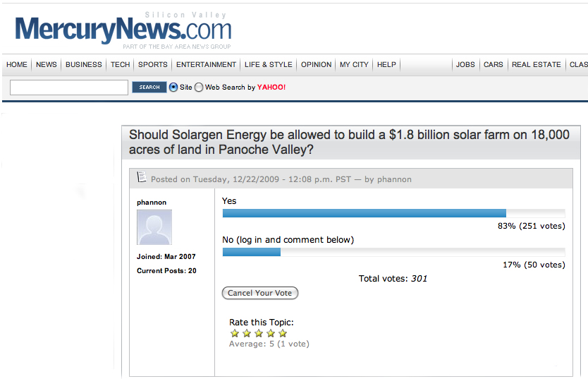
Task: Focus the site search text field
Action: (69, 88)
